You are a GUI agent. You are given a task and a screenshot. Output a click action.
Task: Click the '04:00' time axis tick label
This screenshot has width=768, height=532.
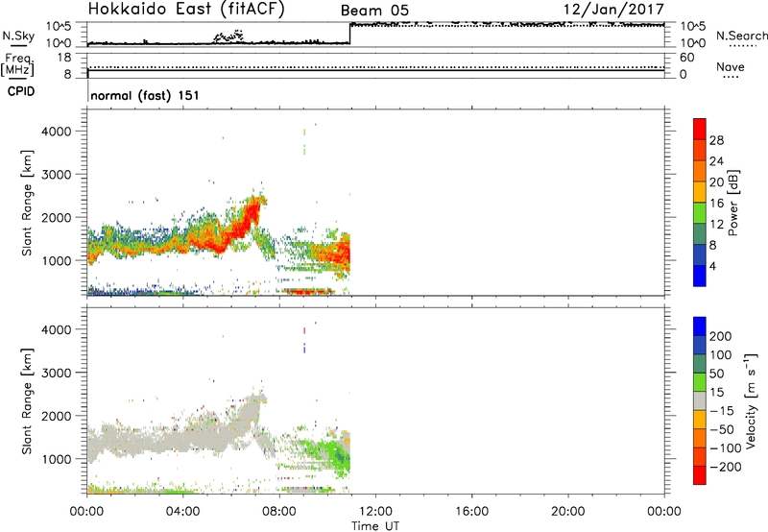click(182, 512)
